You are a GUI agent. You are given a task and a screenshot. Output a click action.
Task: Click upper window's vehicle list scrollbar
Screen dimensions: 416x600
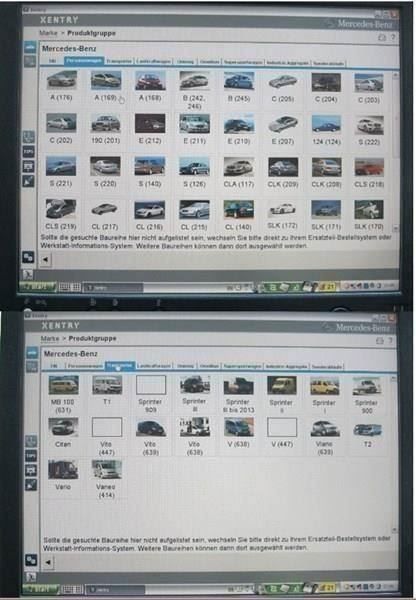(x=395, y=151)
